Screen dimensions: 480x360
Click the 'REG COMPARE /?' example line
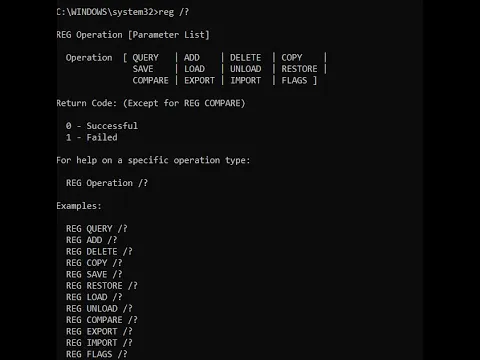[x=102, y=320]
